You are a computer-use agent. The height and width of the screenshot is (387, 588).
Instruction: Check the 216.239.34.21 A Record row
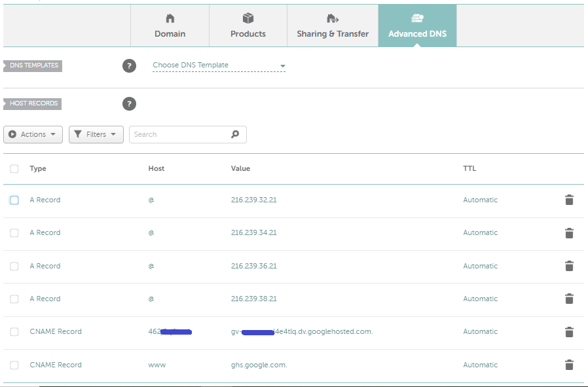(14, 233)
